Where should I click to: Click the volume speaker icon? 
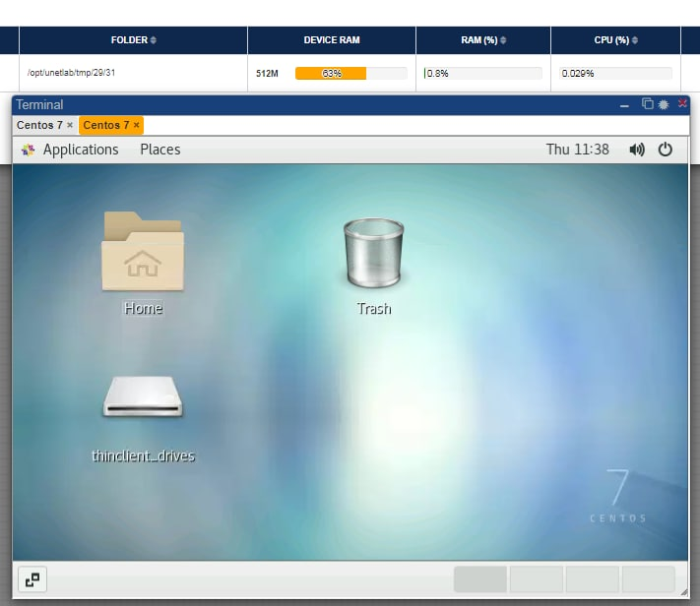(x=637, y=150)
